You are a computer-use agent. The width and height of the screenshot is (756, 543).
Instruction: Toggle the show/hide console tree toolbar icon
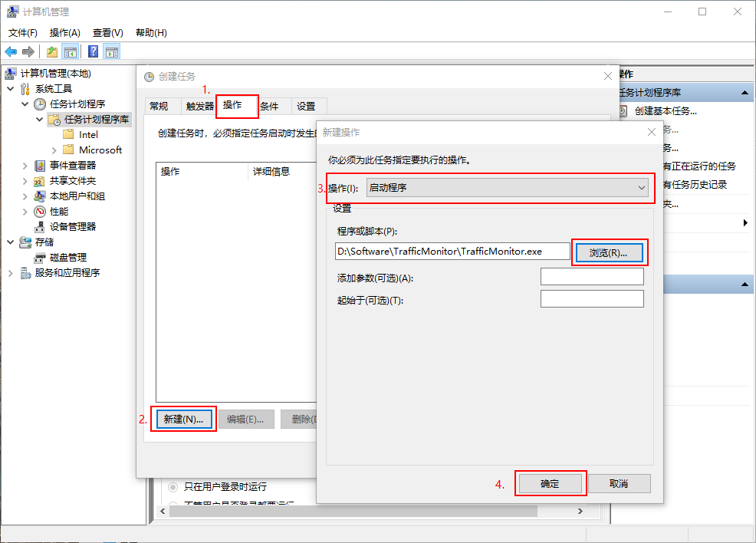71,51
